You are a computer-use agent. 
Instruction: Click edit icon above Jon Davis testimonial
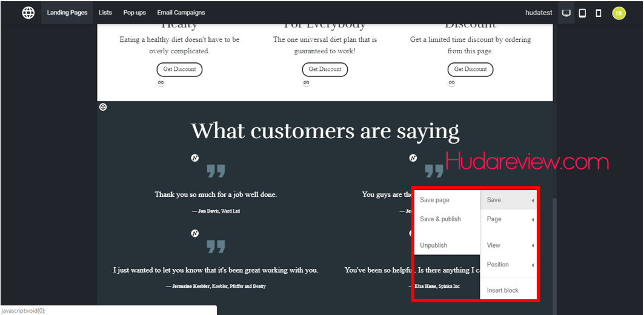(x=195, y=158)
